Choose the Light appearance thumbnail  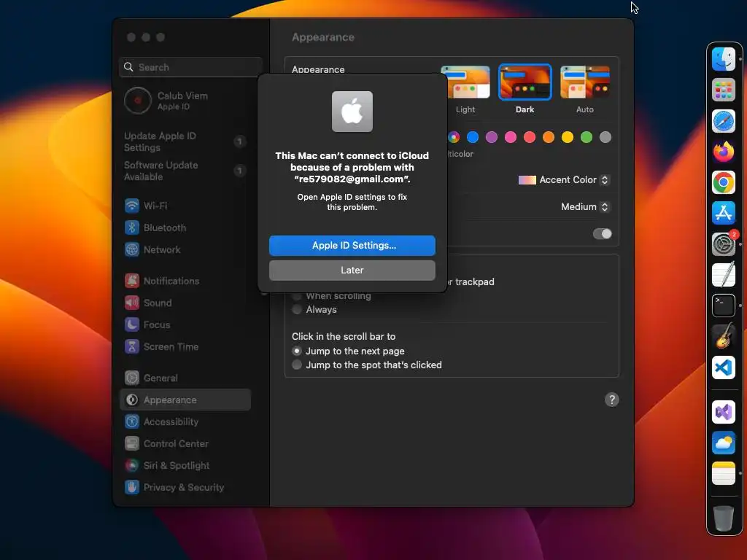[465, 82]
